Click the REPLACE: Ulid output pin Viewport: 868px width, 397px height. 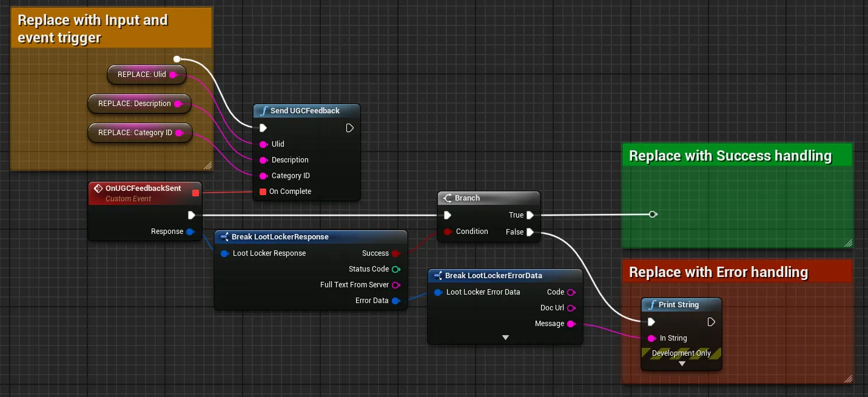173,75
